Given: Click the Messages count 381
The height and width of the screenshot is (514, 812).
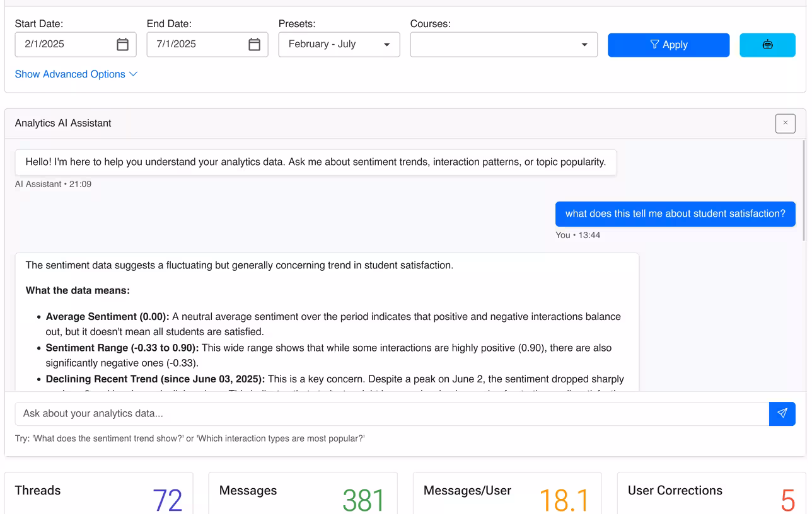Looking at the screenshot, I should pyautogui.click(x=364, y=501).
